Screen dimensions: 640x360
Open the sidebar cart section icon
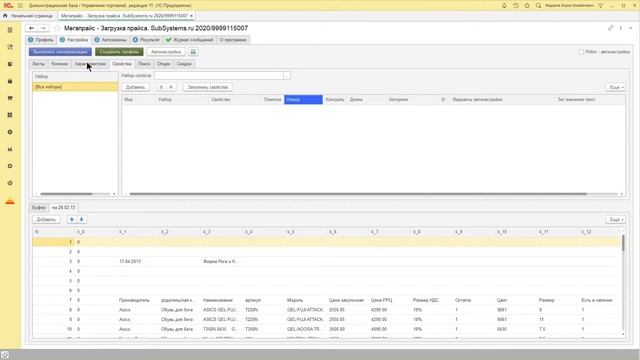[10, 98]
